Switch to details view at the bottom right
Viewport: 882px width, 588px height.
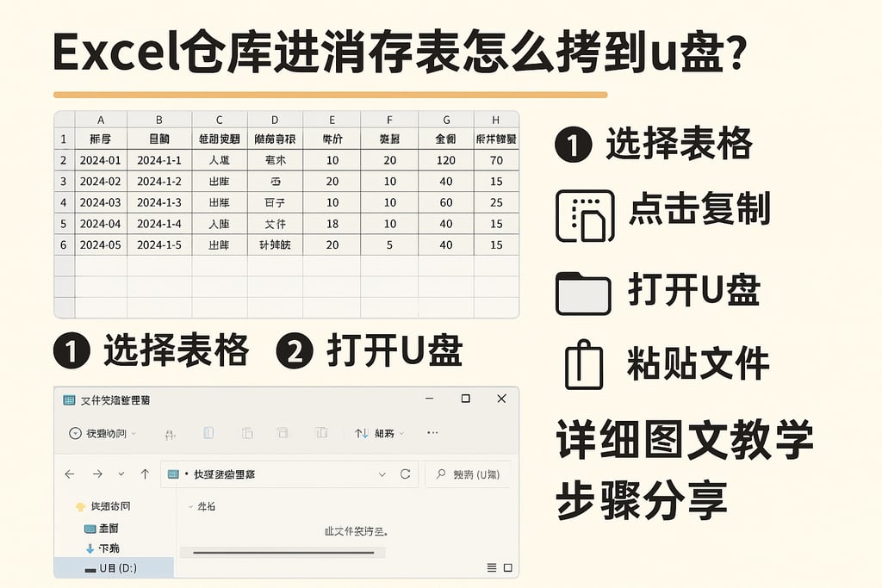pyautogui.click(x=492, y=567)
